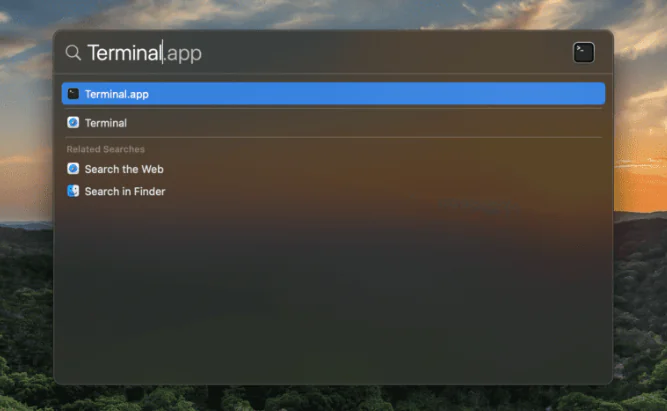Select the Terminal web suggestion row
The image size is (667, 411).
click(333, 123)
